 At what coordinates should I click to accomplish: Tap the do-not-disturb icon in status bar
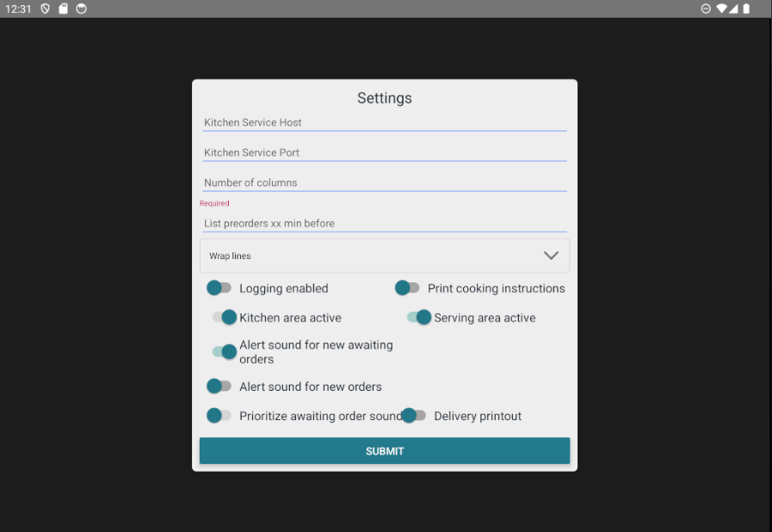pos(706,9)
